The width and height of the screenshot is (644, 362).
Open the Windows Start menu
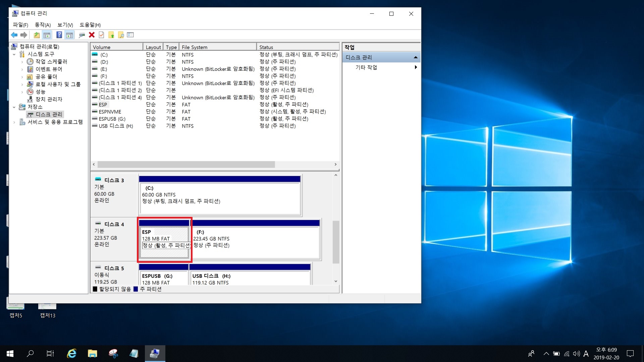10,354
